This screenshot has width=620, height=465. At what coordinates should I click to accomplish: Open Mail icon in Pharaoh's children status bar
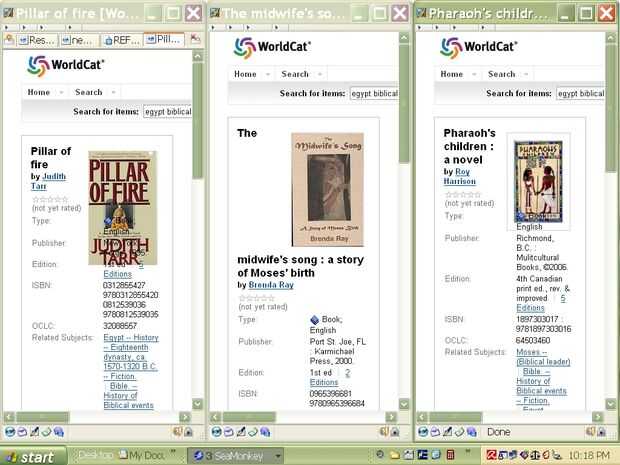click(x=435, y=432)
